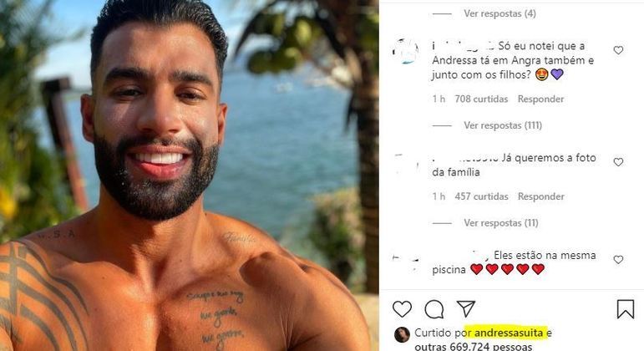Open the avatar of the 'piscina' commenter
Image resolution: width=644 pixels, height=351 pixels.
(x=405, y=262)
